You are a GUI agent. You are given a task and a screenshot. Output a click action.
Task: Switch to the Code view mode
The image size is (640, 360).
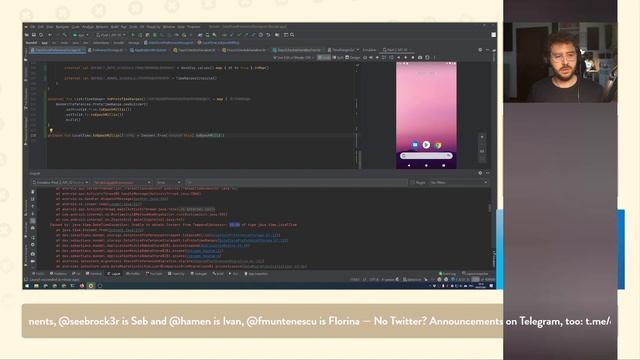(324, 58)
